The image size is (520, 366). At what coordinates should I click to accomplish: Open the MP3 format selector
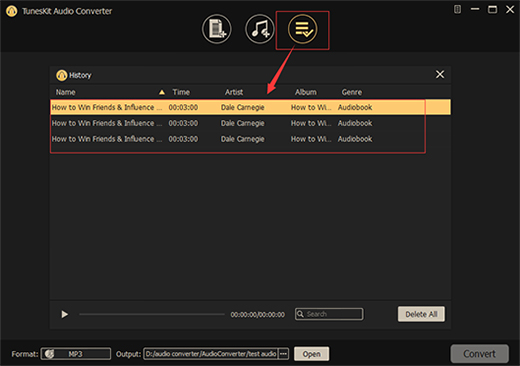pyautogui.click(x=76, y=354)
